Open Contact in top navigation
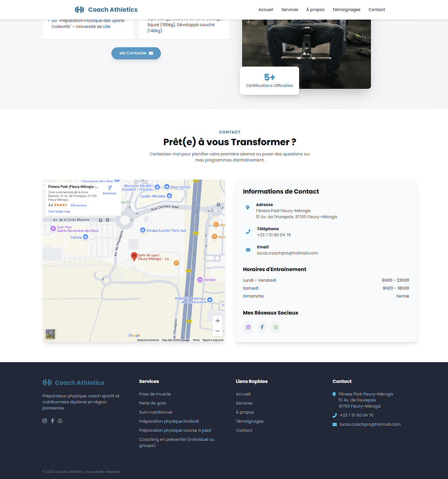 [377, 10]
